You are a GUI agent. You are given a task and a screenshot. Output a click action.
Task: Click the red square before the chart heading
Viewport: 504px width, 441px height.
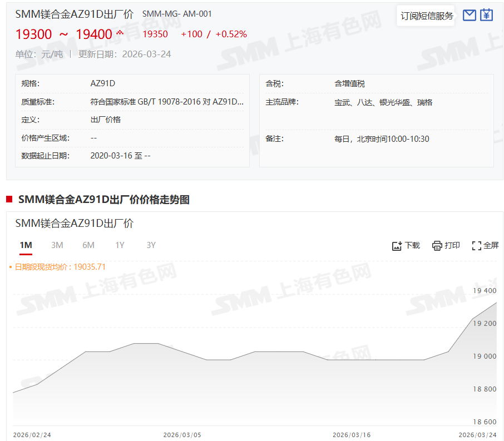tap(9, 200)
